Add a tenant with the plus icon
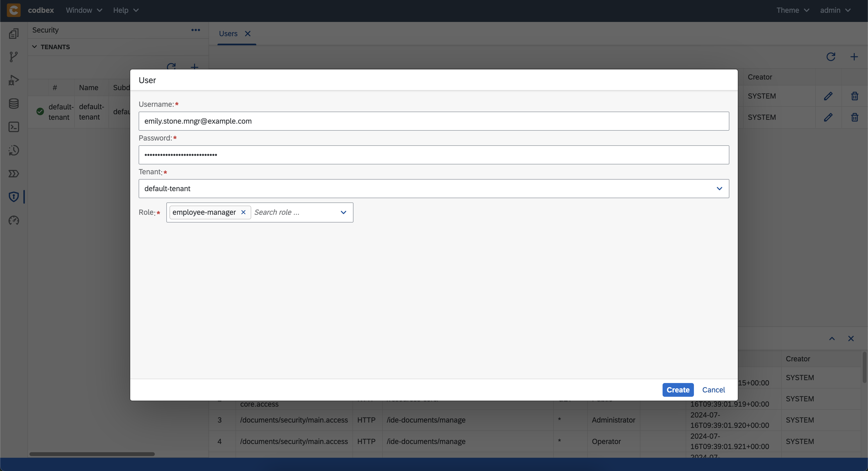Screen dimensions: 868x471 pos(194,67)
